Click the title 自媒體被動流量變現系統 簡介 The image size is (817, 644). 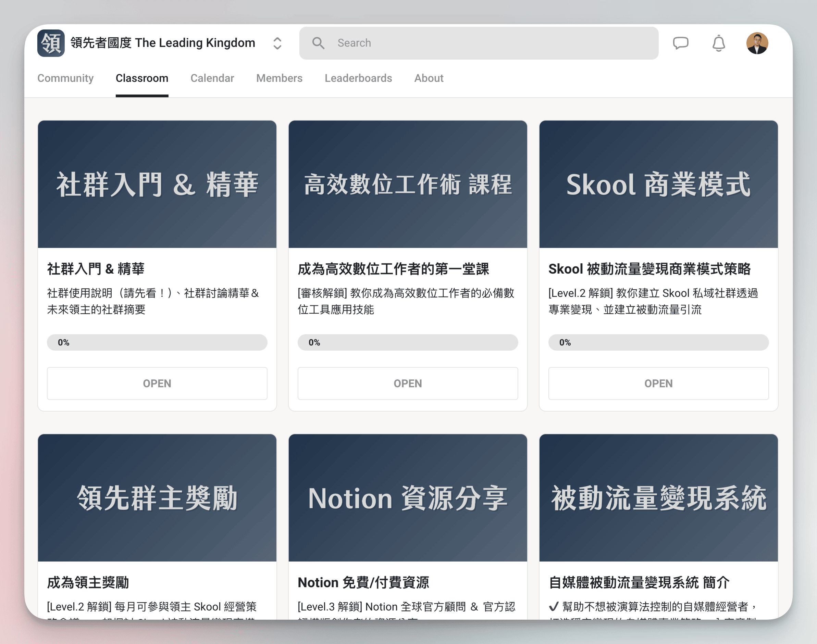coord(639,582)
